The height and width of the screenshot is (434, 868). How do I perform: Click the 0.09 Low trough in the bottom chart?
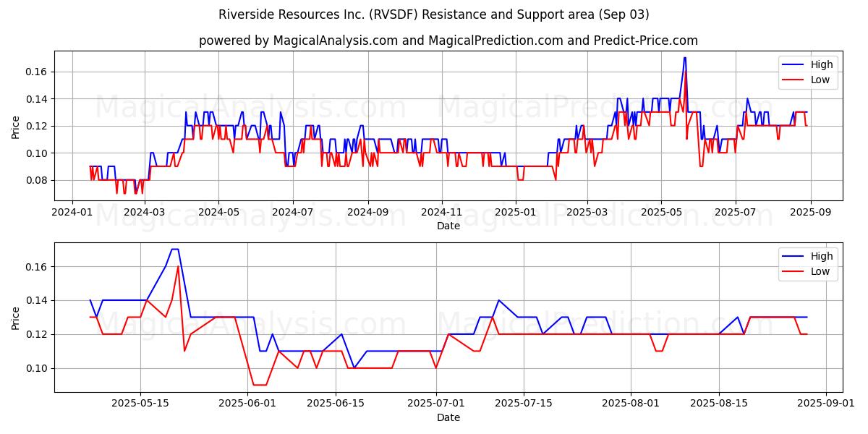pos(260,385)
